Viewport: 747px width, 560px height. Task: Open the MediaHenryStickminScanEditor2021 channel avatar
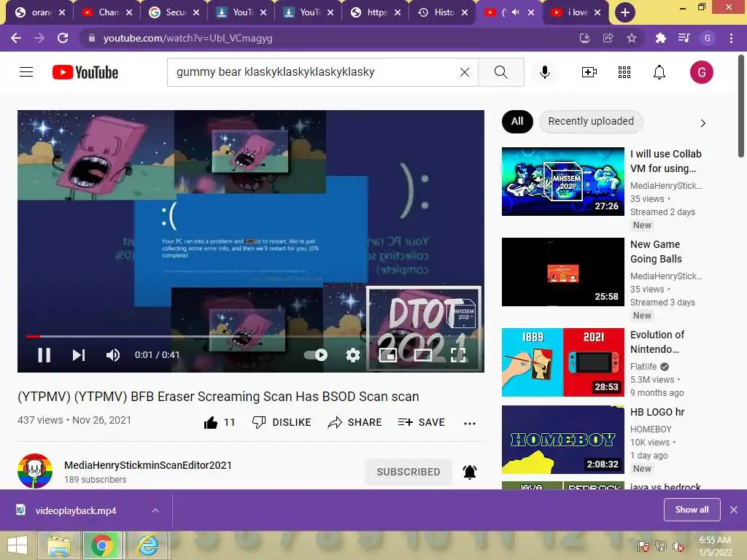point(35,471)
